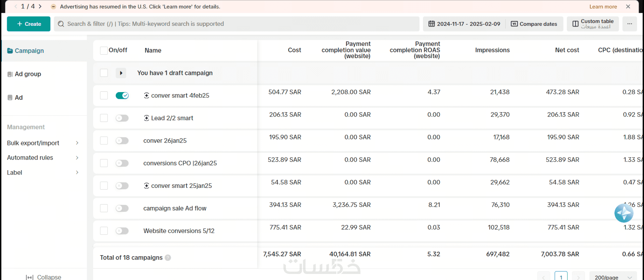Click the Collapse sidebar icon
Image resolution: width=644 pixels, height=280 pixels.
(x=30, y=277)
